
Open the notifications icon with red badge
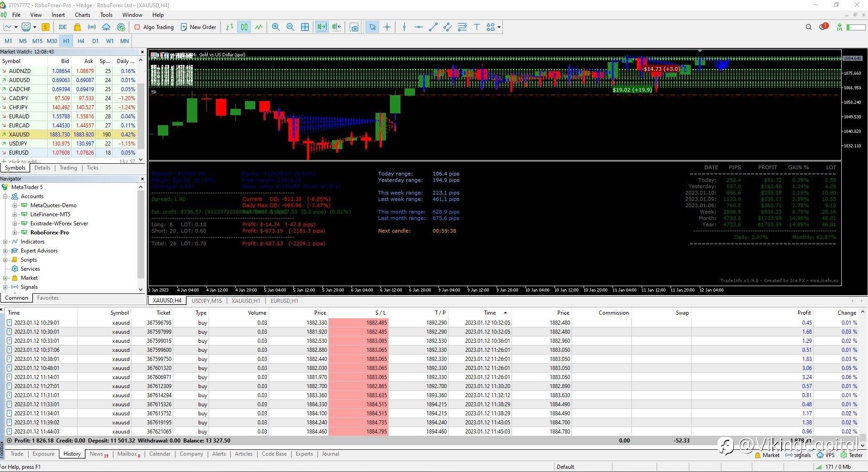[x=824, y=27]
